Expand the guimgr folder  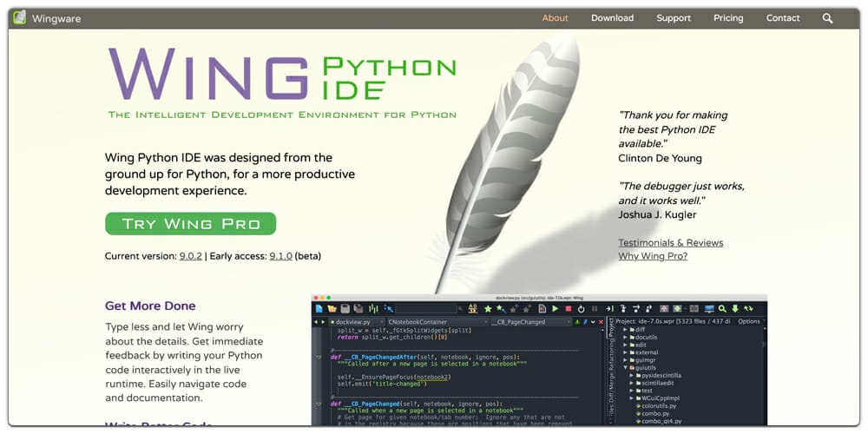tap(625, 360)
